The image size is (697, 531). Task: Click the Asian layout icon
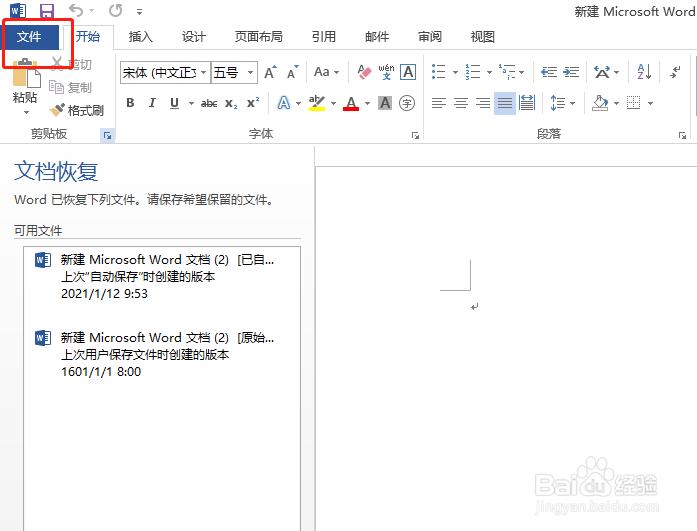pyautogui.click(x=602, y=72)
